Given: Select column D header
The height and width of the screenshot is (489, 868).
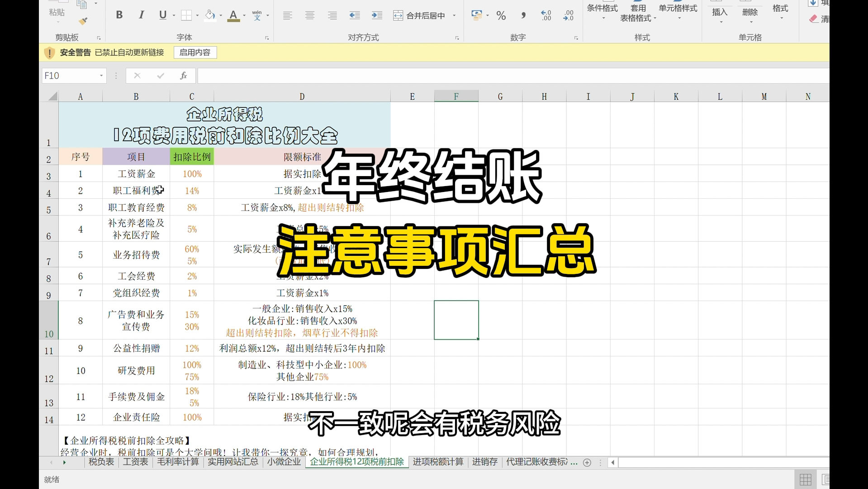Looking at the screenshot, I should tap(302, 96).
